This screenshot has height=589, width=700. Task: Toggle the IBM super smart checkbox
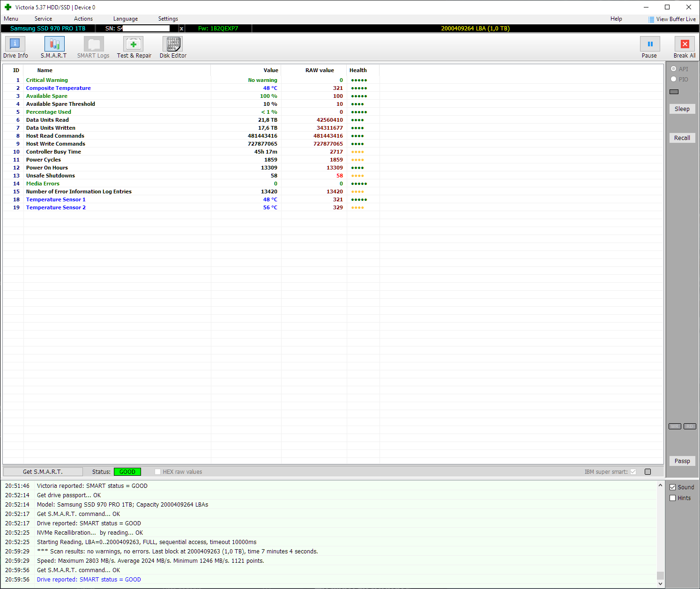pyautogui.click(x=633, y=471)
